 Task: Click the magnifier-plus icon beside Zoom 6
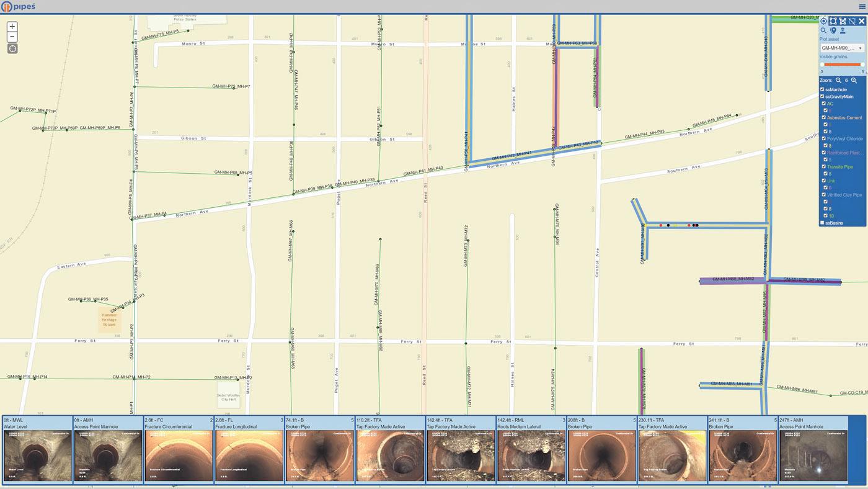[x=854, y=81]
